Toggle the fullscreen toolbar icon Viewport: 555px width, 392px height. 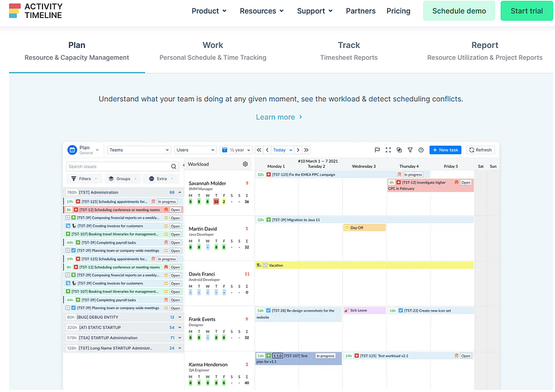[388, 150]
